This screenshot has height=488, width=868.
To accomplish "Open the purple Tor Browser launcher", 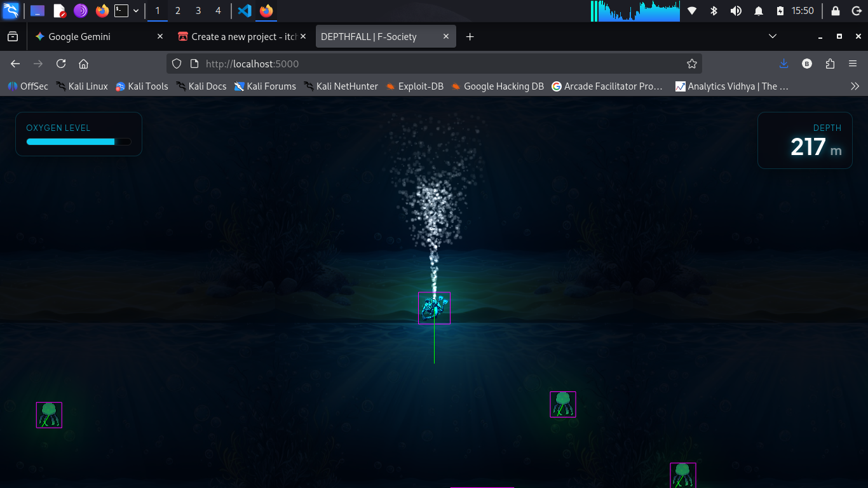I will 80,11.
